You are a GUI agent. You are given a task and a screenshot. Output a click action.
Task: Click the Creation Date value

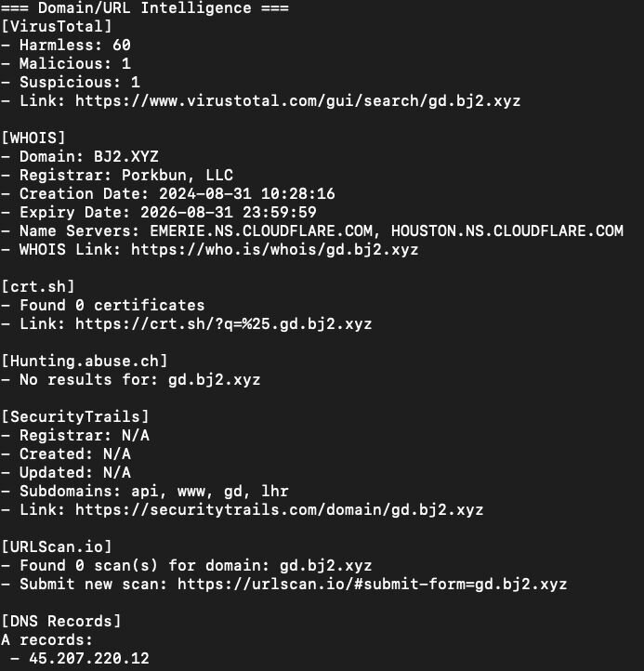(246, 193)
